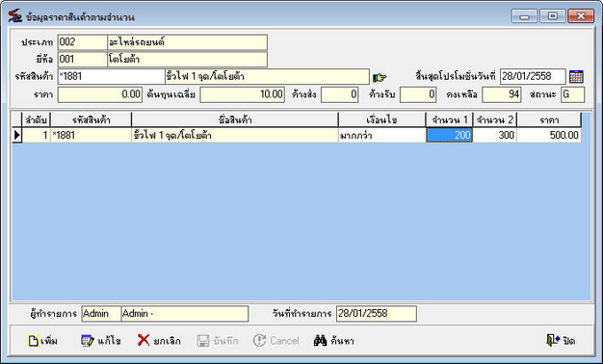Click the เงื่อนไข cell showing มากกว่า
Viewport: 603px width, 364px height.
[x=381, y=136]
